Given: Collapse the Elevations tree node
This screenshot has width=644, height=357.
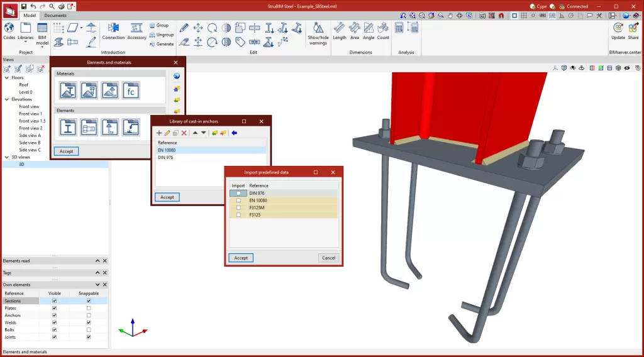Looking at the screenshot, I should [7, 99].
